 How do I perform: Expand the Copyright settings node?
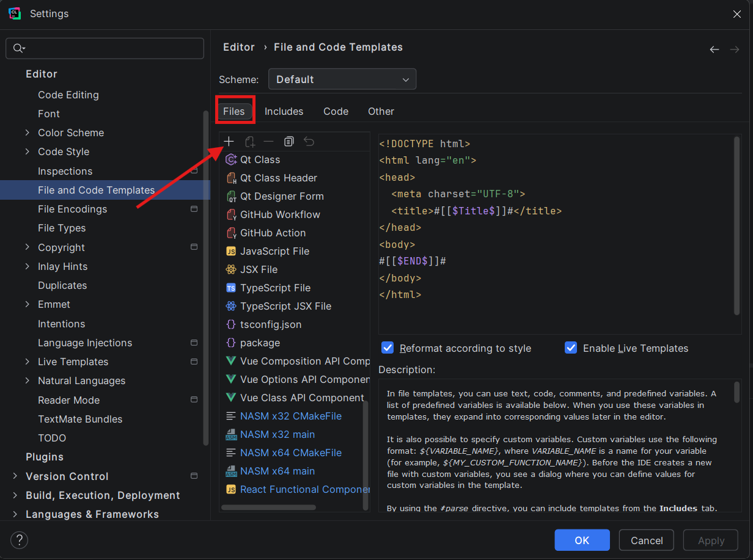click(27, 247)
